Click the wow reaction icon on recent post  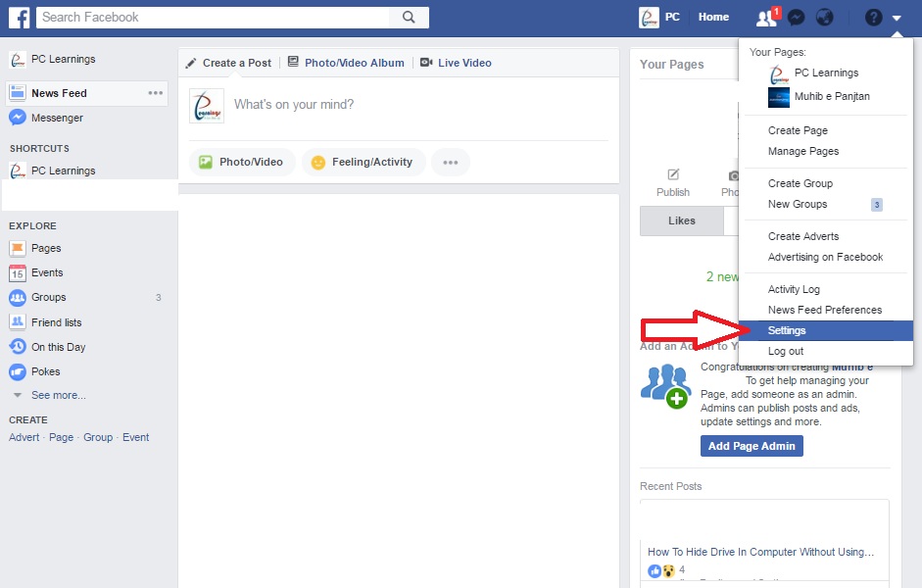click(x=668, y=570)
